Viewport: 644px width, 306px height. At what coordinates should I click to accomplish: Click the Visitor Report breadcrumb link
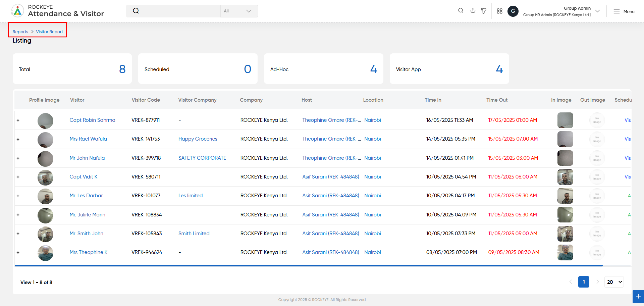50,32
